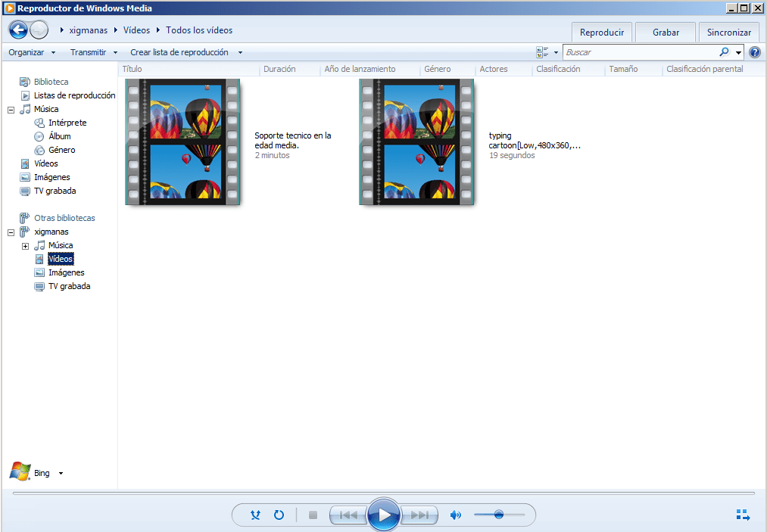The height and width of the screenshot is (532, 767).
Task: Open the breadcrumb arrow before xigmanas
Action: coord(62,30)
